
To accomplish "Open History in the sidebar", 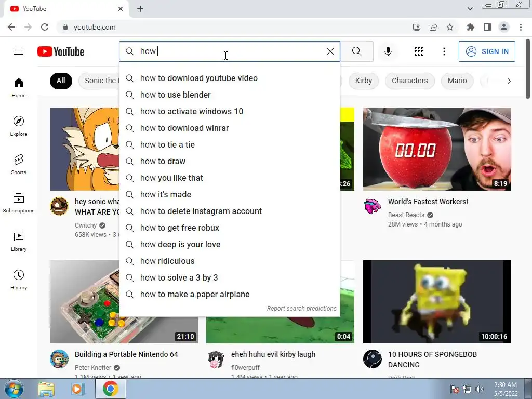I will point(19,280).
